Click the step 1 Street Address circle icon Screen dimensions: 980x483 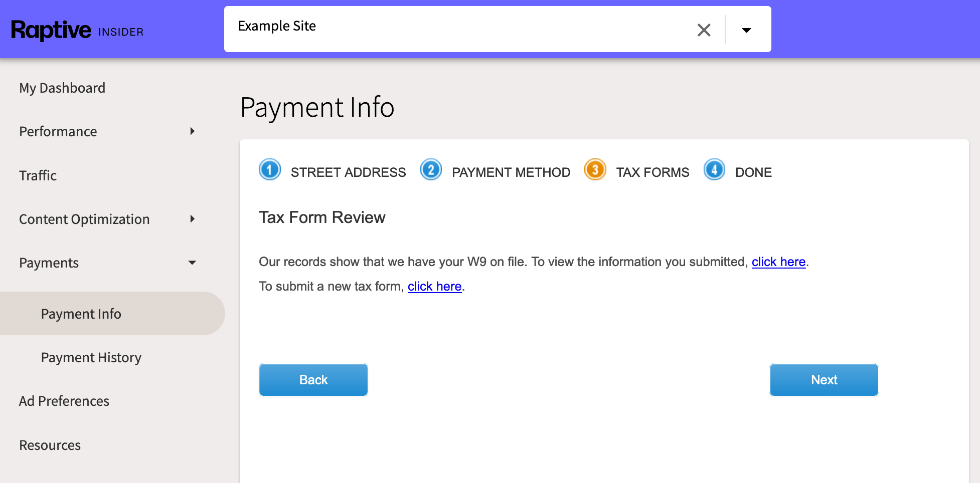click(269, 170)
